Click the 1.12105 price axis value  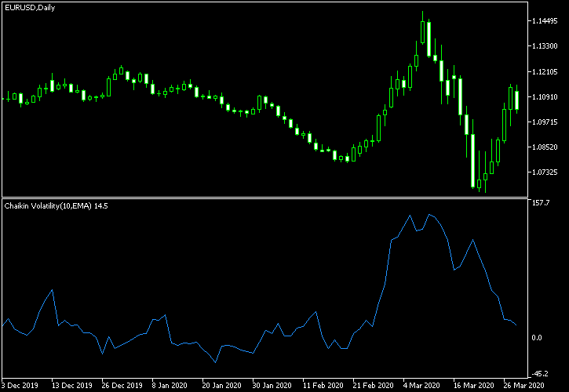pos(545,72)
